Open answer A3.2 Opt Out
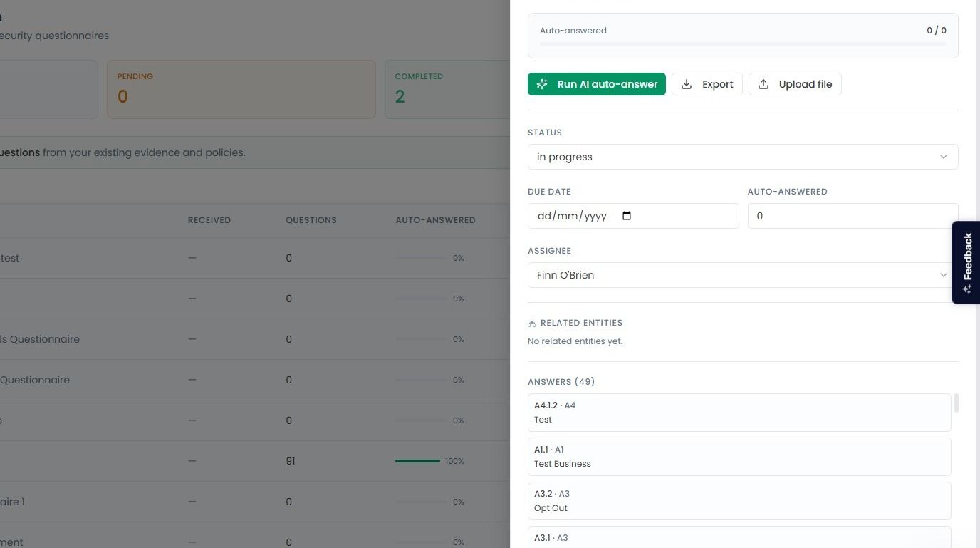 coord(739,501)
